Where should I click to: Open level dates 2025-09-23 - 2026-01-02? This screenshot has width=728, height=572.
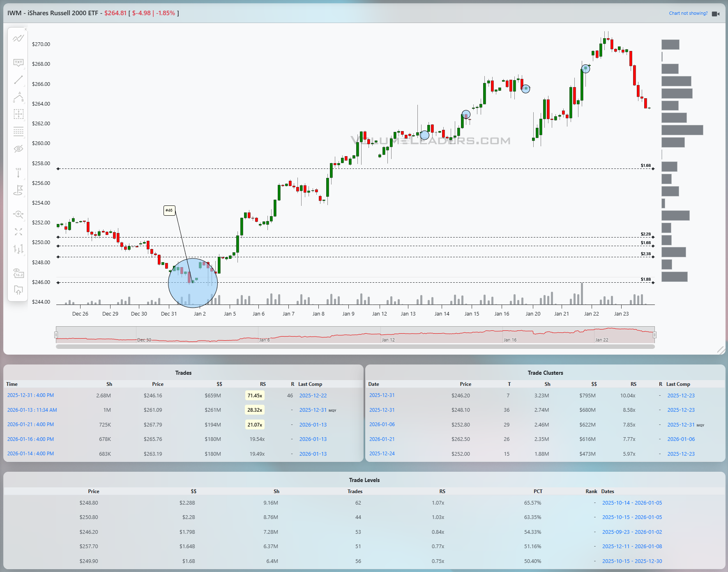tap(632, 532)
